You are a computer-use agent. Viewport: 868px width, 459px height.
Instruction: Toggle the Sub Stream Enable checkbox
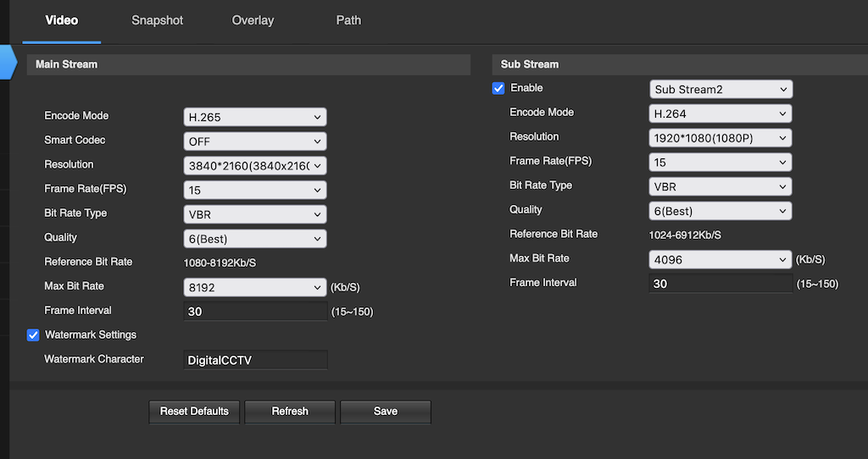tap(498, 88)
